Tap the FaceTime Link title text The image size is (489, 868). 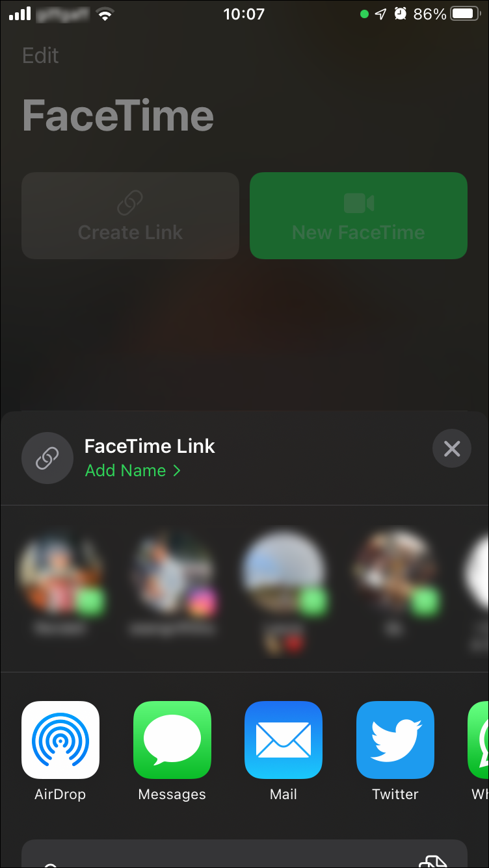pyautogui.click(x=150, y=446)
